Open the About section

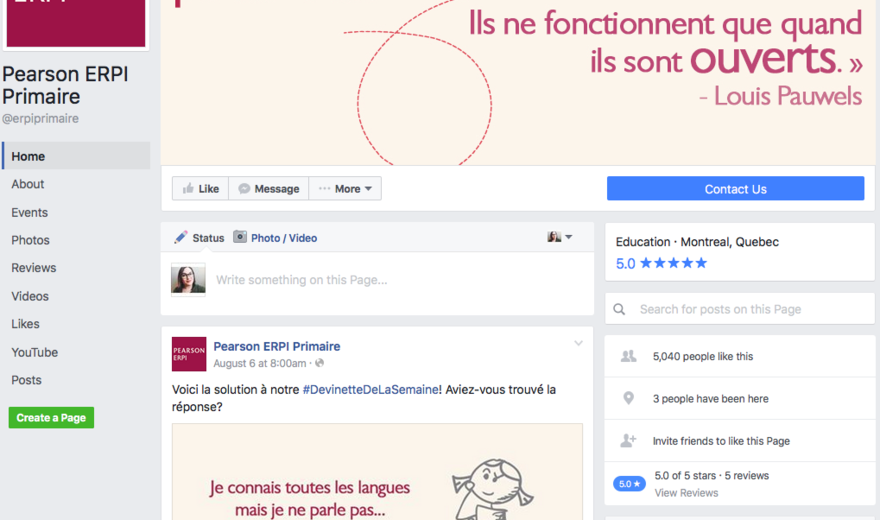click(28, 184)
